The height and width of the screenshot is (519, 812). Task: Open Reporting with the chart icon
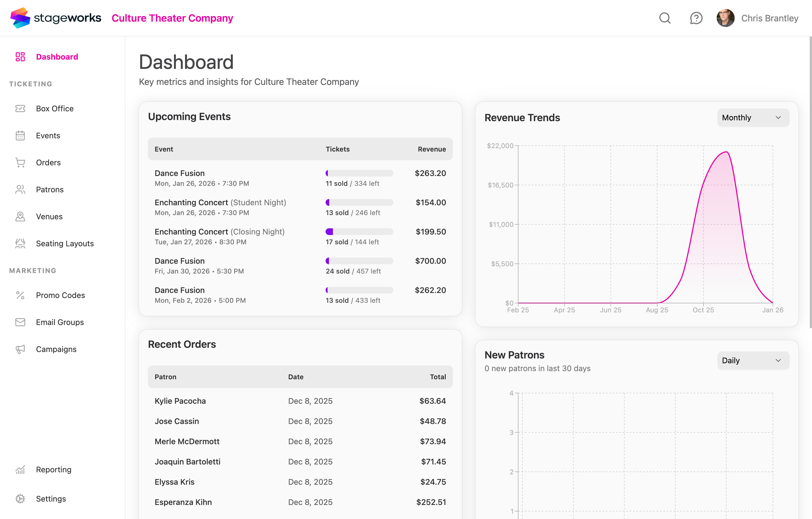[20, 470]
